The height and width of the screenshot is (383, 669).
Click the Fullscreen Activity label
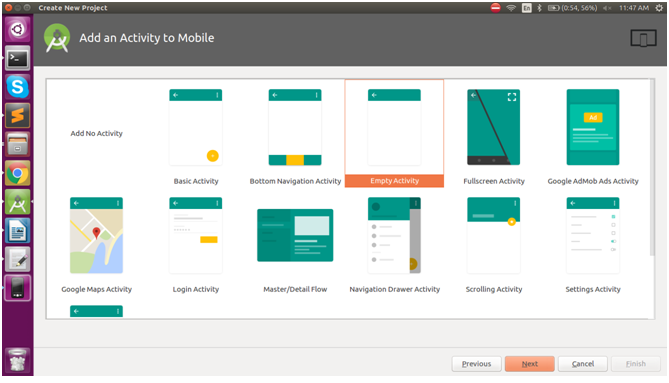click(494, 181)
